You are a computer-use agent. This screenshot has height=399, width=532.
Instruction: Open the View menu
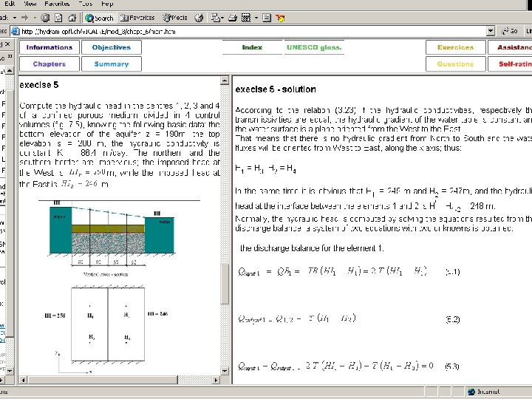point(30,4)
